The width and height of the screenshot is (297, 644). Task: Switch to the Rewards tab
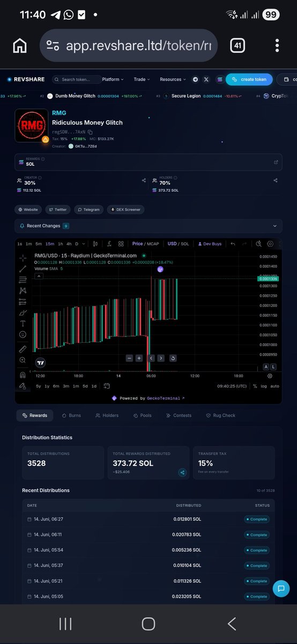click(35, 415)
